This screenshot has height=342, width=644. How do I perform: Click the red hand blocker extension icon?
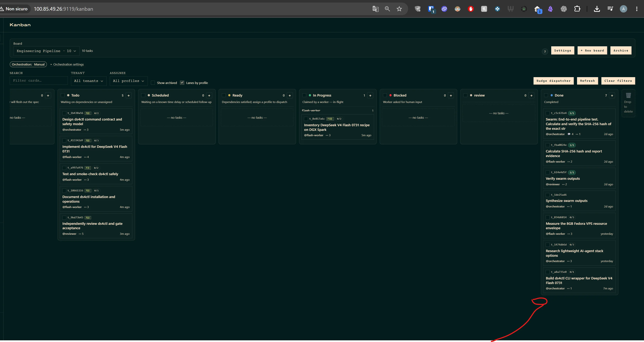(471, 9)
